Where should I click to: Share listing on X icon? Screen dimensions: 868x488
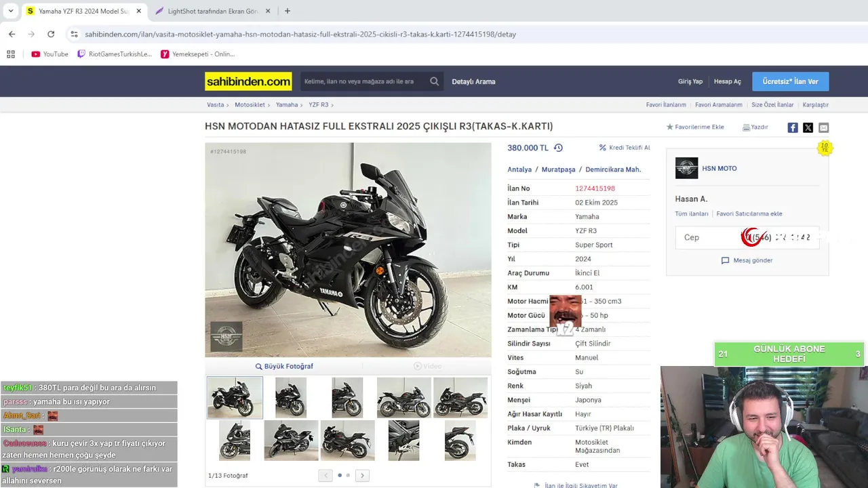(x=808, y=127)
